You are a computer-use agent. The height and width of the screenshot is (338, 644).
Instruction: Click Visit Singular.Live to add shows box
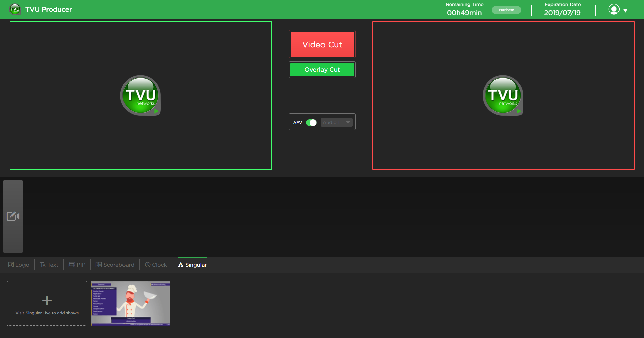pos(47,303)
